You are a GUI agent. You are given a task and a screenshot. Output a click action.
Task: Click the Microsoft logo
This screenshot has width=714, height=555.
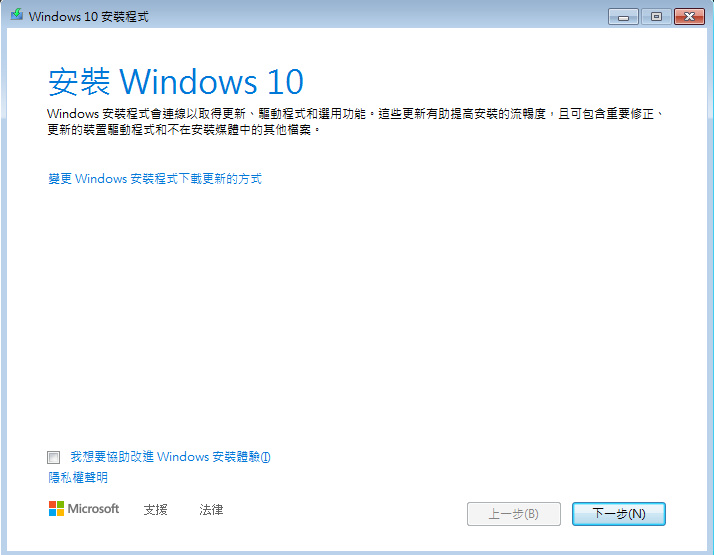[x=84, y=509]
